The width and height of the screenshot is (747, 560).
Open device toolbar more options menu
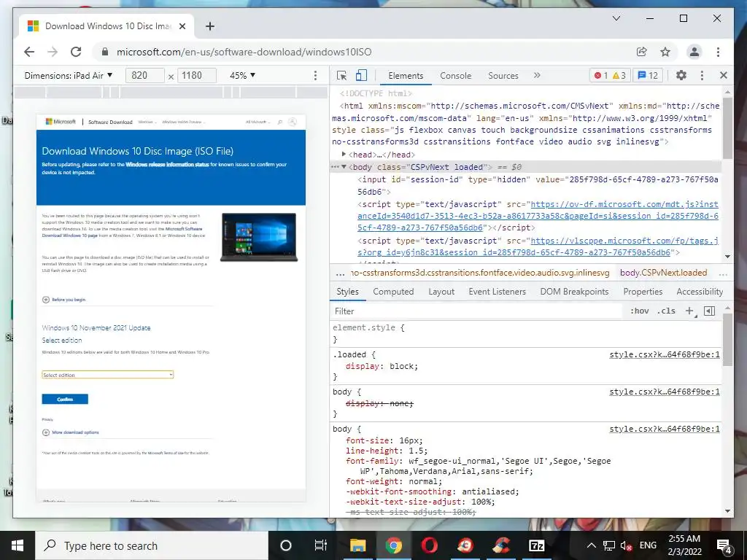[x=315, y=75]
